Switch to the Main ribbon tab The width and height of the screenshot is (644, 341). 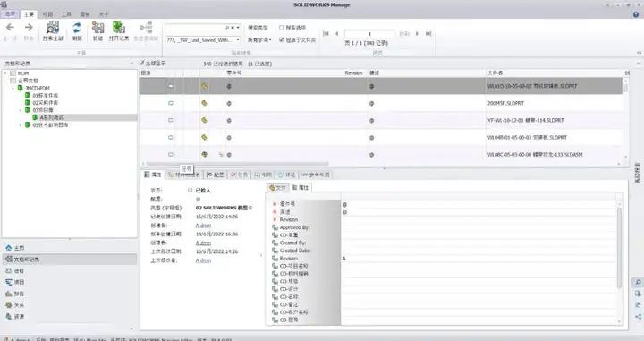(x=29, y=14)
